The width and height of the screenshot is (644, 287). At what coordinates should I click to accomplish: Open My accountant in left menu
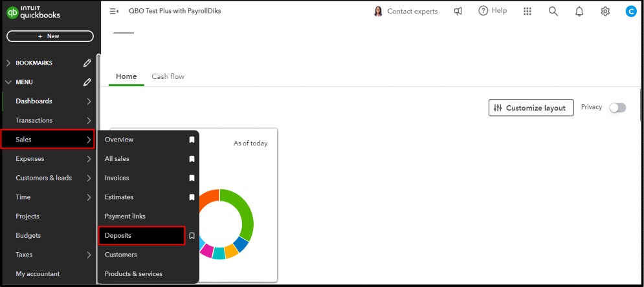(x=38, y=274)
